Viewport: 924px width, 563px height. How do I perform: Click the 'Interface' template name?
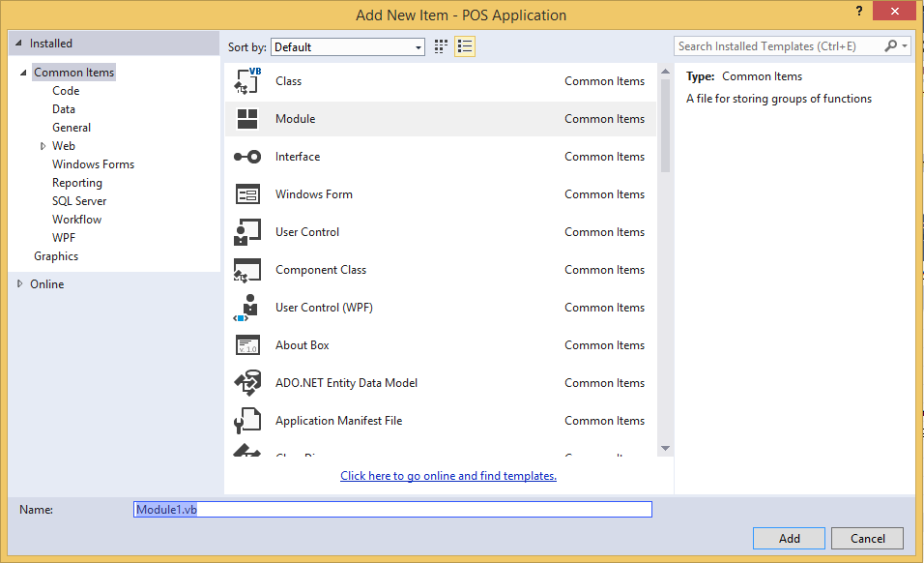pos(298,156)
